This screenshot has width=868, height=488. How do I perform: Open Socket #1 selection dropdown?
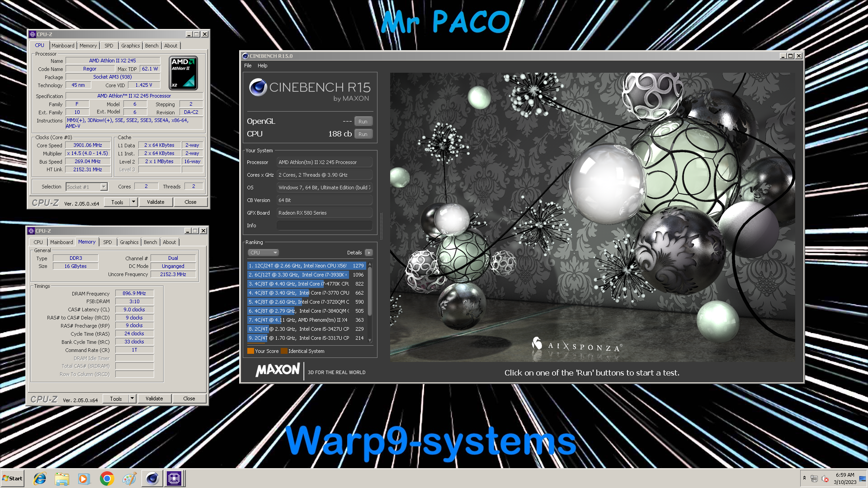[x=86, y=187]
